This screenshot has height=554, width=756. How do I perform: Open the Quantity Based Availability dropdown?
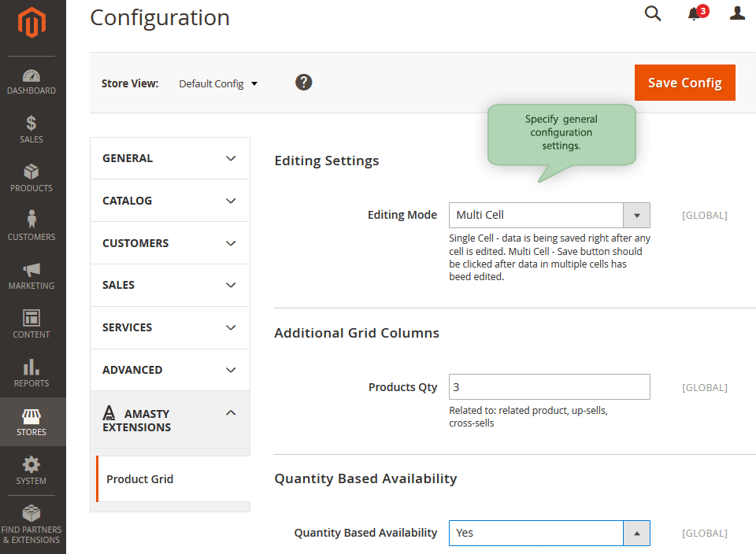point(549,534)
